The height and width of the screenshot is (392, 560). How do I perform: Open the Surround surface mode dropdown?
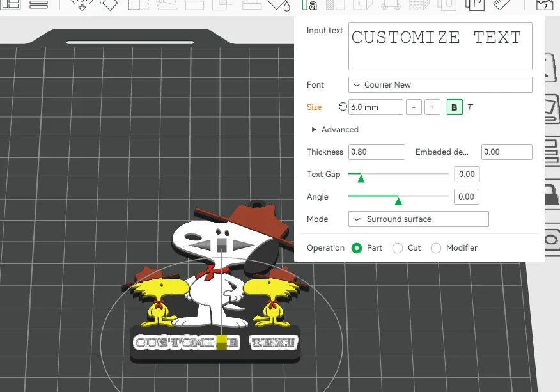(418, 219)
